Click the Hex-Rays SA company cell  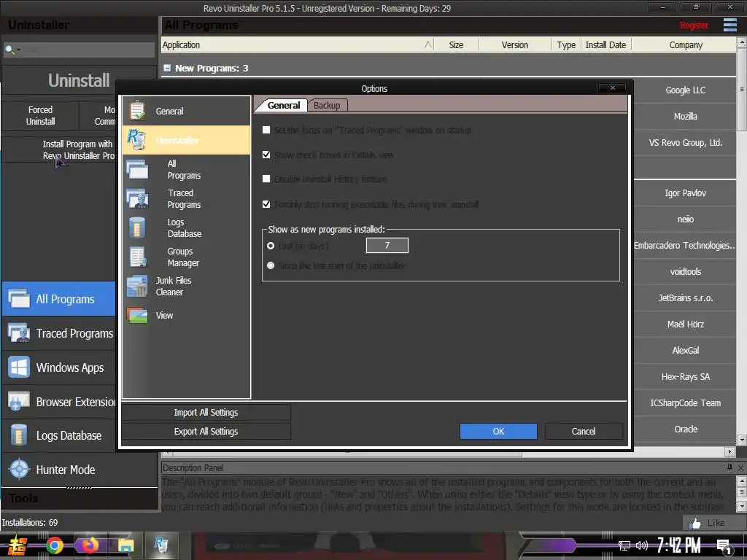click(685, 377)
